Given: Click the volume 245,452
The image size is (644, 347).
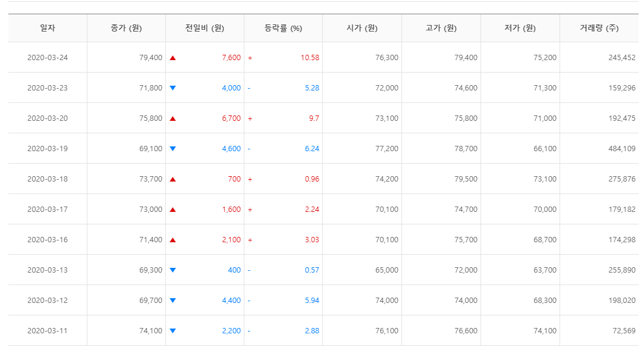Looking at the screenshot, I should (x=622, y=58).
